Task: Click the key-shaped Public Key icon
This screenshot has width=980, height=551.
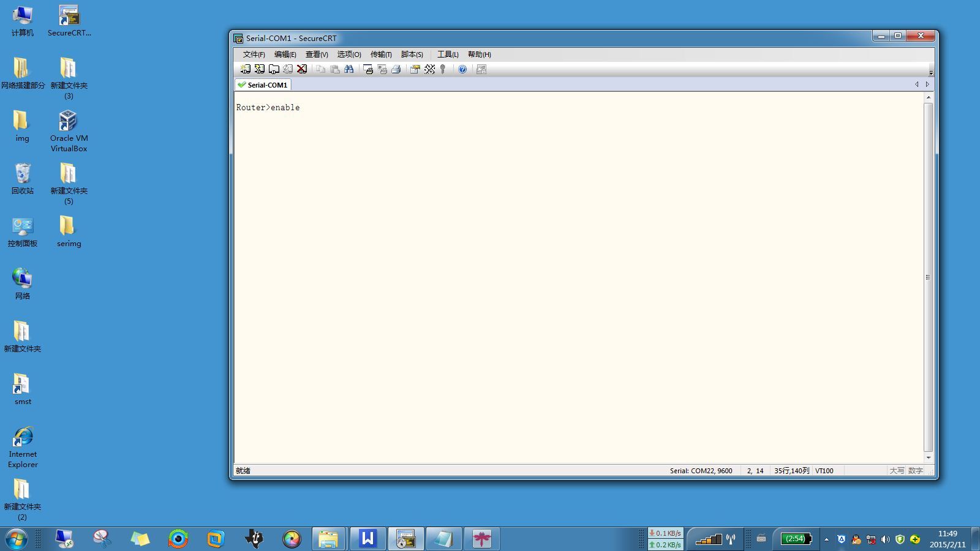Action: click(443, 69)
